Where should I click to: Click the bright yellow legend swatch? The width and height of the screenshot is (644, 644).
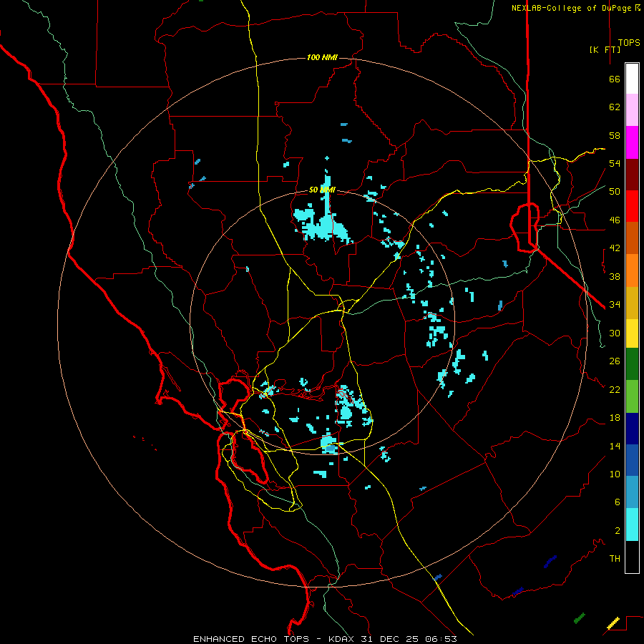[x=632, y=333]
